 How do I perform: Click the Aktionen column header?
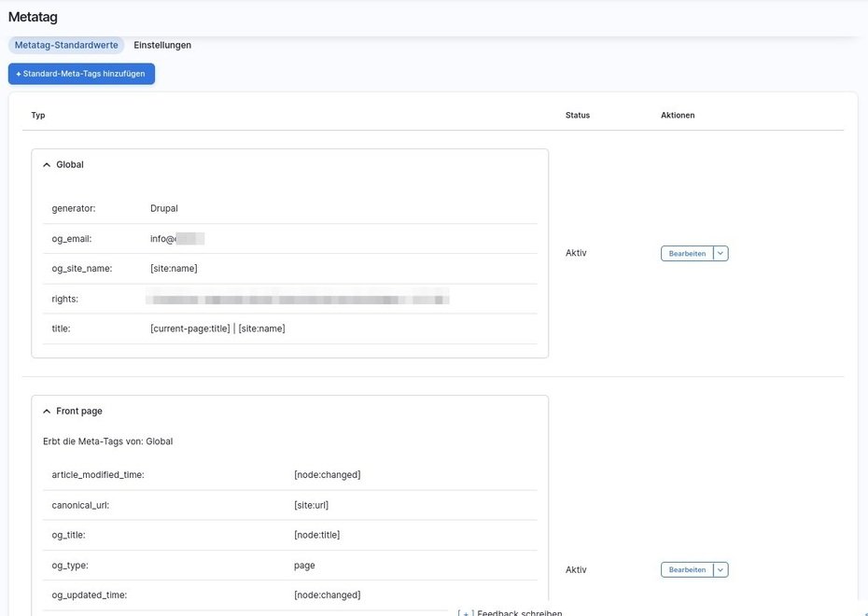(678, 116)
